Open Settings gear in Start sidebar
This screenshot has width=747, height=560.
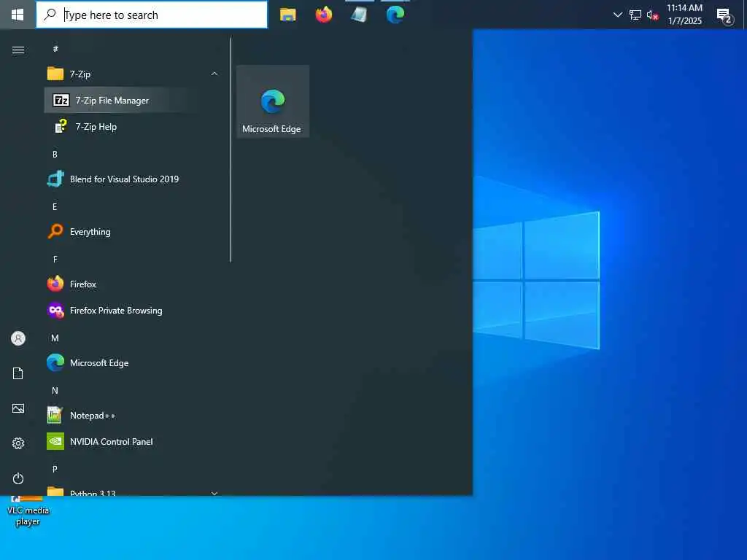[18, 443]
